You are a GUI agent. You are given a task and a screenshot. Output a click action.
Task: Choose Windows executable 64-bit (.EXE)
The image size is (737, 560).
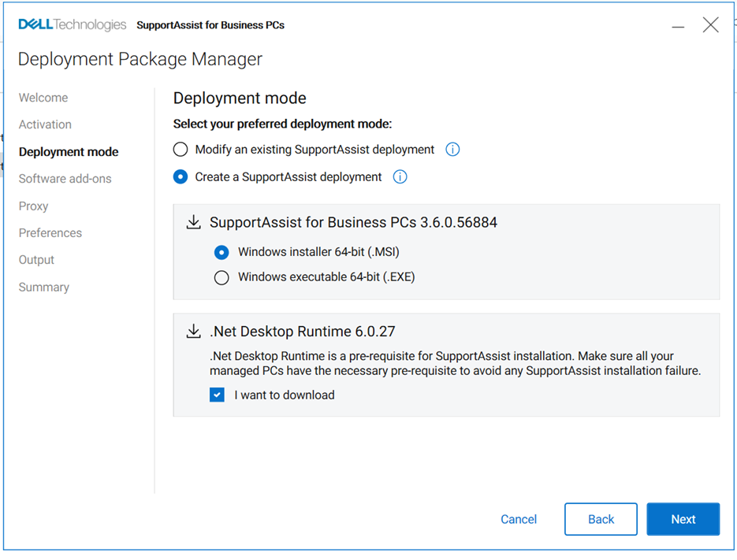[221, 277]
